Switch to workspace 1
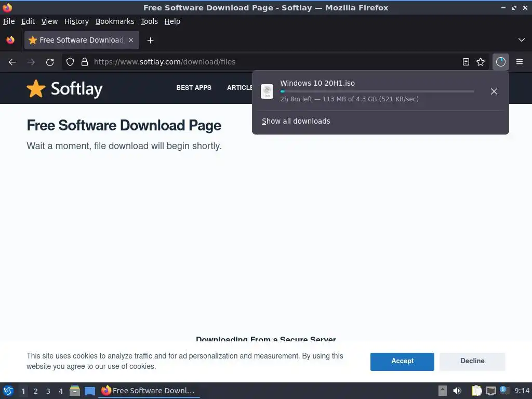This screenshot has height=399, width=532. click(23, 391)
